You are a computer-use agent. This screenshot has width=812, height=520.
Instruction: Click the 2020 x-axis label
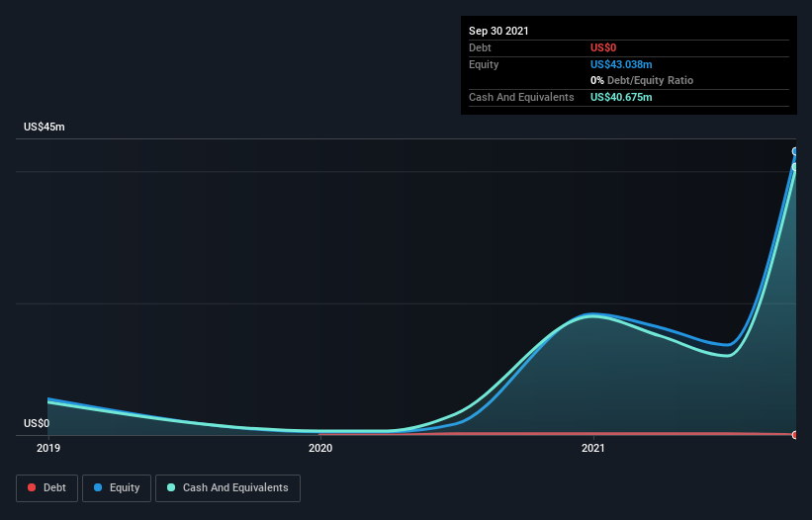(320, 448)
